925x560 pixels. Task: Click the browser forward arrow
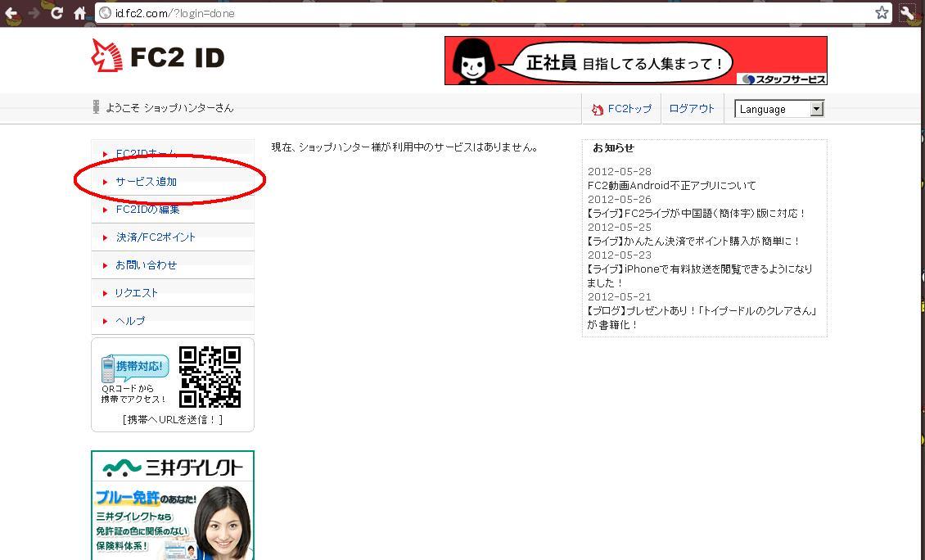[x=34, y=13]
